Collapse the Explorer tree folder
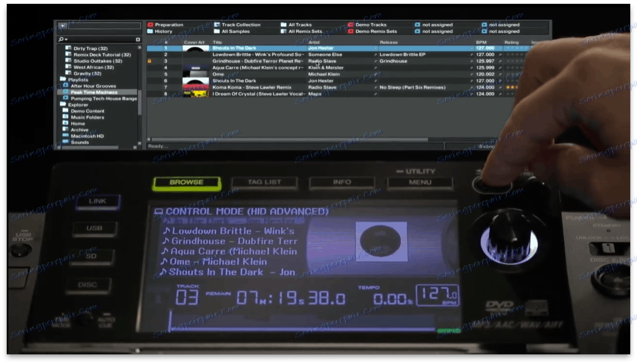The width and height of the screenshot is (637, 364). click(63, 105)
